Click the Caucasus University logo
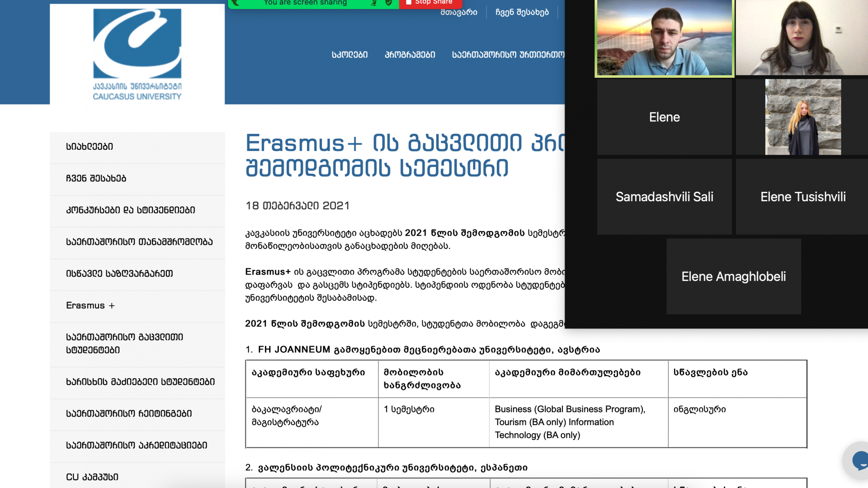This screenshot has width=868, height=488. [x=137, y=54]
